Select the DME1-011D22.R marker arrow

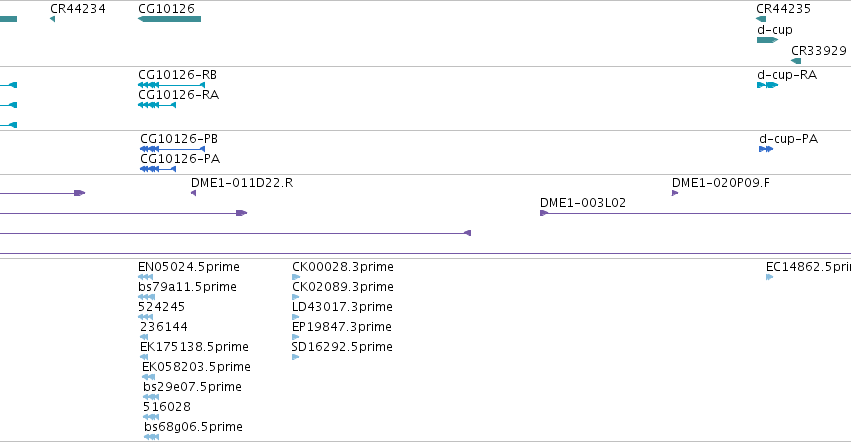tap(193, 193)
